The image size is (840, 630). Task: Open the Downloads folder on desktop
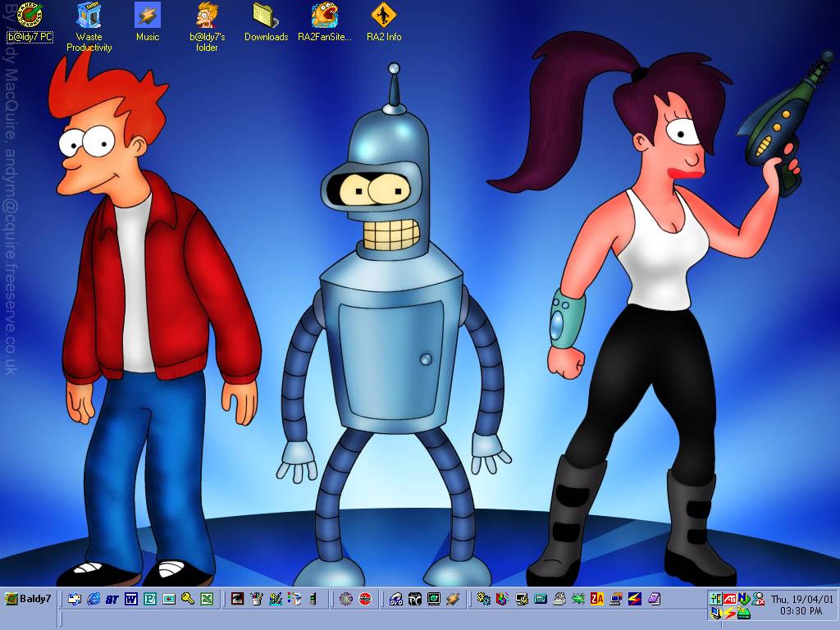[266, 15]
